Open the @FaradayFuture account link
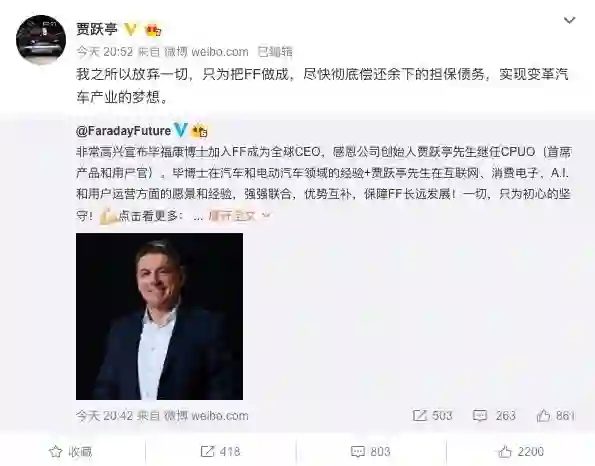Viewport: 595px width, 466px height. [123, 131]
